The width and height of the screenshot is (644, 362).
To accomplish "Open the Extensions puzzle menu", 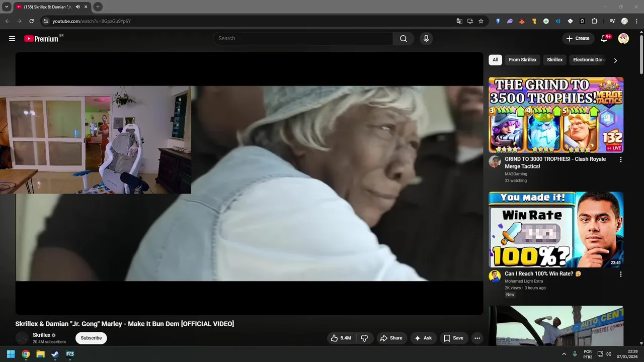I will click(594, 21).
